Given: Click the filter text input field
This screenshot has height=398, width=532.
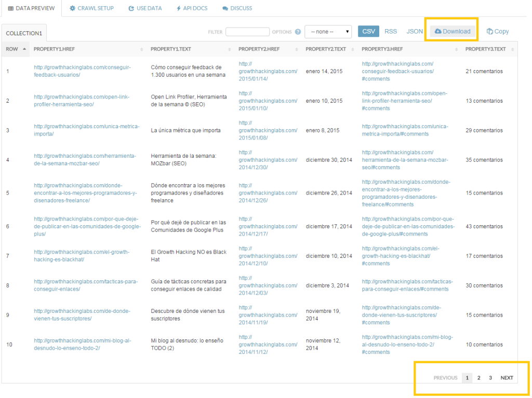Looking at the screenshot, I should [x=247, y=32].
